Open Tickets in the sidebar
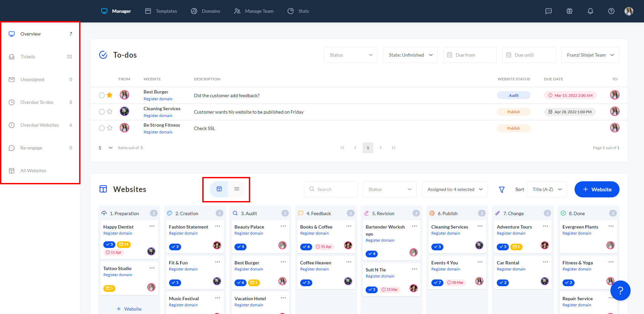 click(28, 57)
